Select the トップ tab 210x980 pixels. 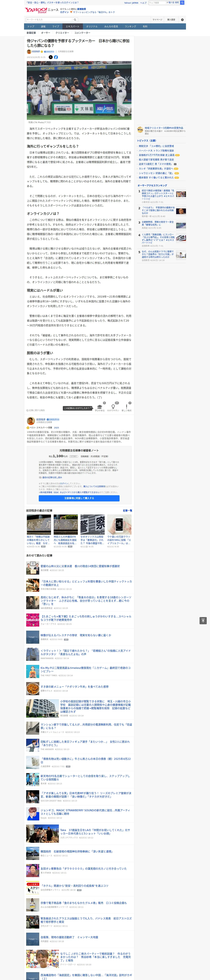pyautogui.click(x=31, y=27)
